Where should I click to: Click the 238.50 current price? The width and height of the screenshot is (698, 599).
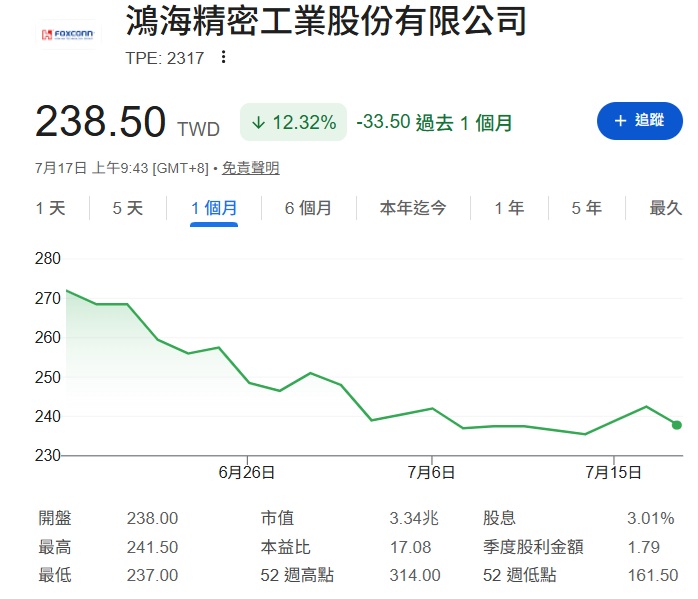pos(101,121)
